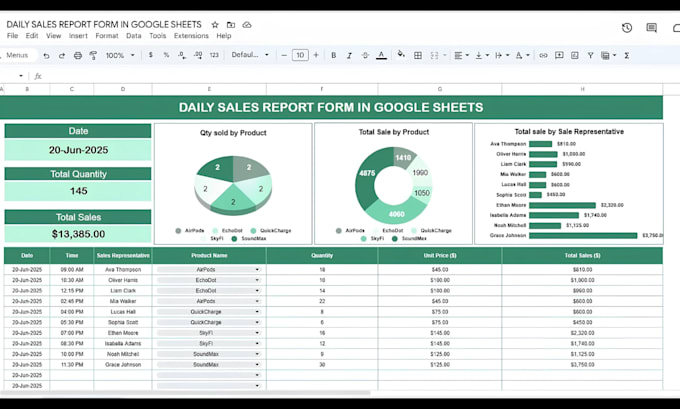The image size is (680, 409).
Task: Open vertical align dropdown
Action: [482, 55]
